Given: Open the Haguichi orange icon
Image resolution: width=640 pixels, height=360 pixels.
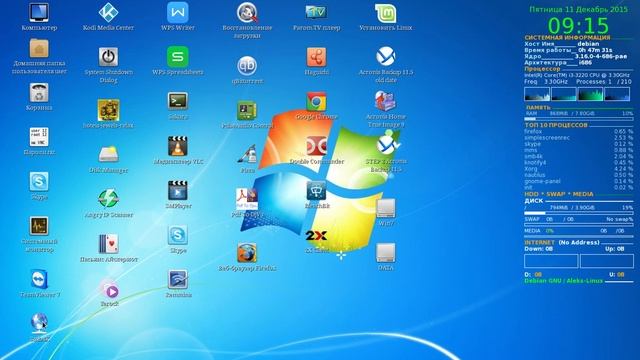Looking at the screenshot, I should (317, 57).
